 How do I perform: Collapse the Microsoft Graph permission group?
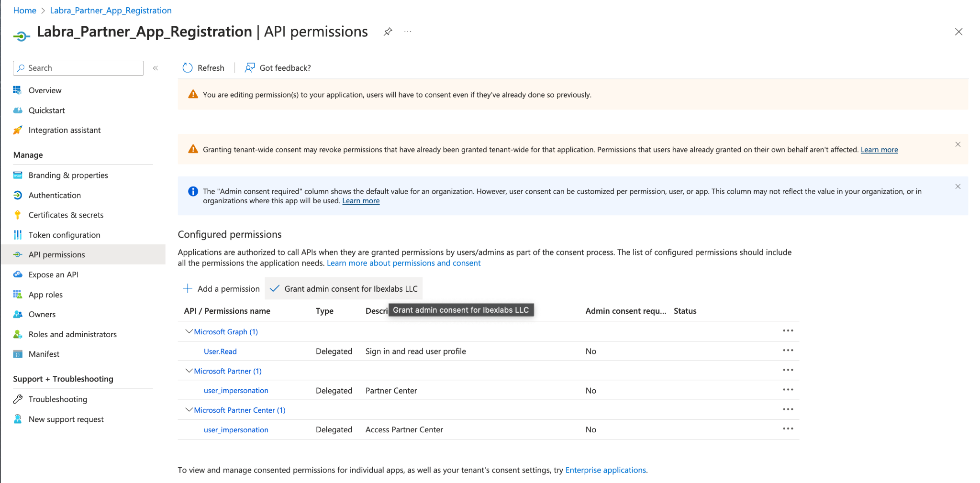[x=189, y=331]
